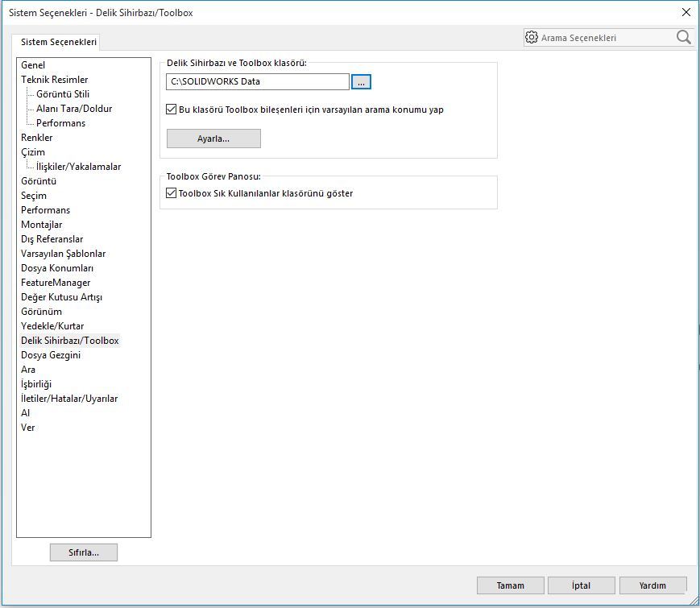Open folder browse button with ellipsis

pos(361,81)
